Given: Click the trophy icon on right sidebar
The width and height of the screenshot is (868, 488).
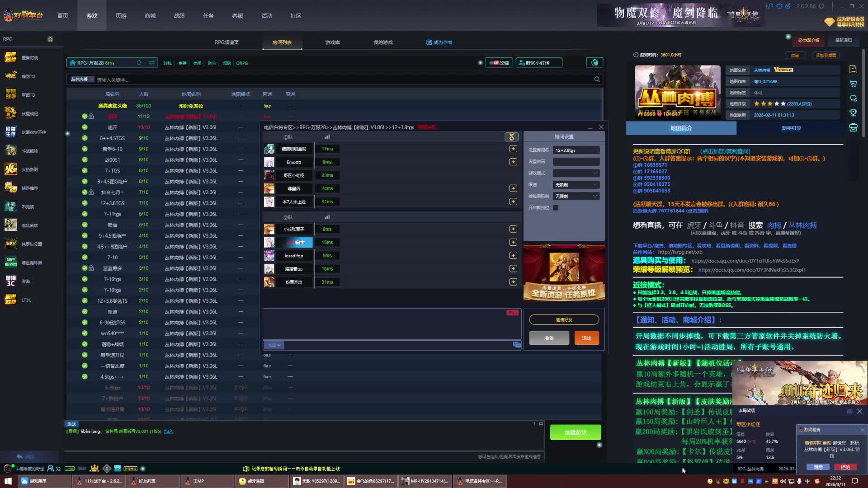Looking at the screenshot, I should pyautogui.click(x=853, y=113).
